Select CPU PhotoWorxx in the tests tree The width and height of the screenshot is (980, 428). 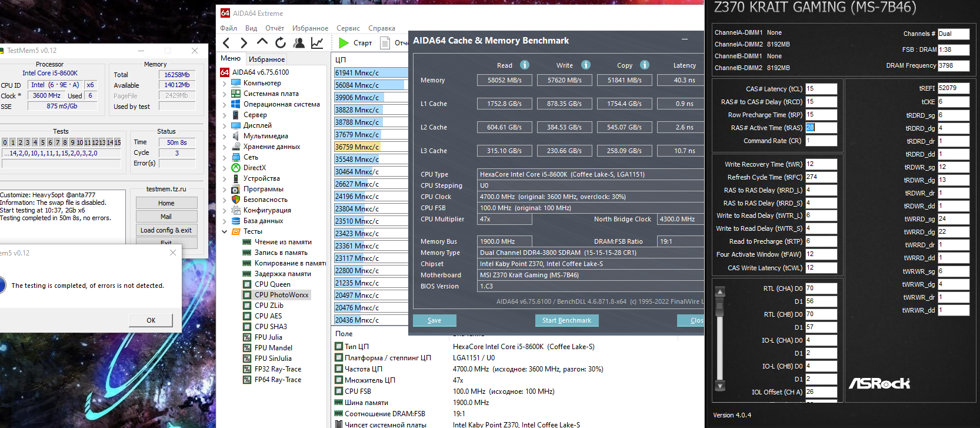(282, 295)
